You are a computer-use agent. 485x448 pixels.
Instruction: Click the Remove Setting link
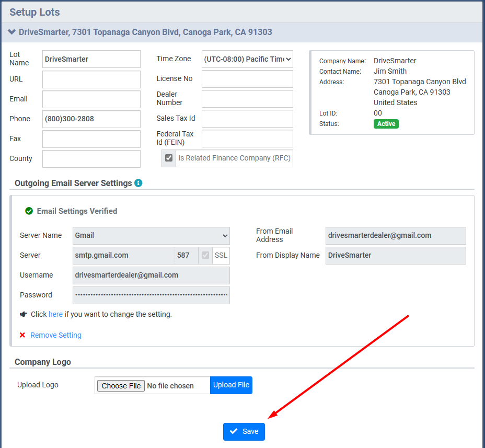point(56,335)
